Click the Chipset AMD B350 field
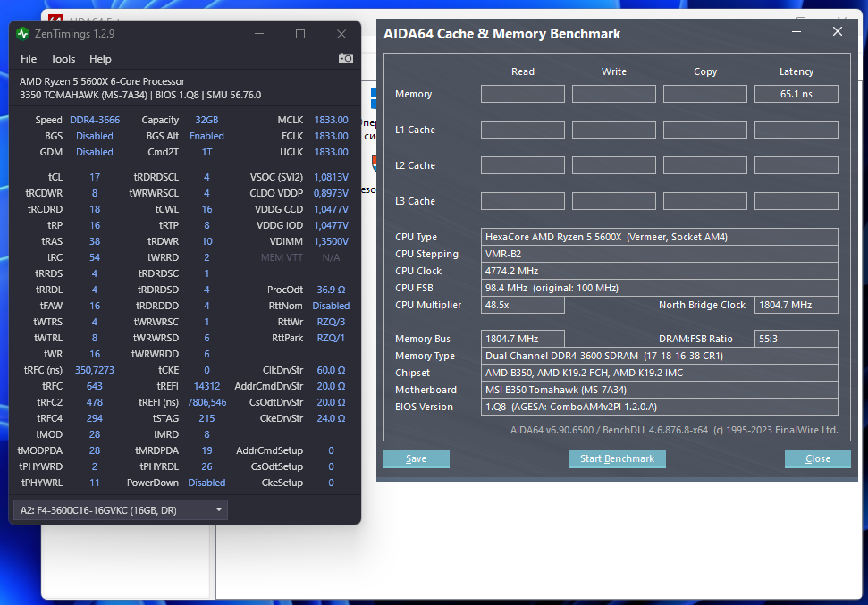Screen dimensions: 868x605 [x=660, y=373]
